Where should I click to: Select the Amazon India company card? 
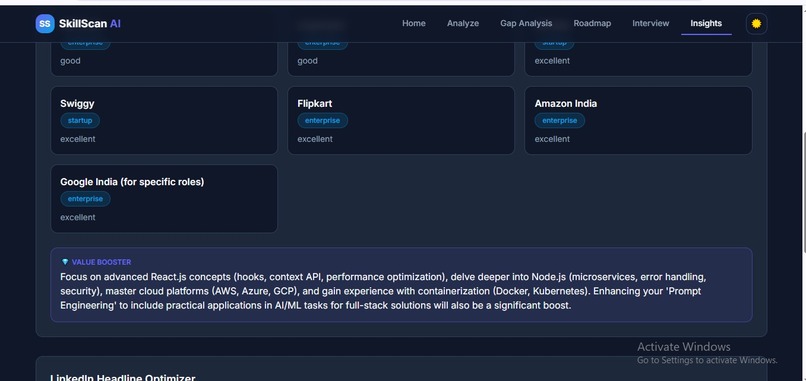coord(638,120)
